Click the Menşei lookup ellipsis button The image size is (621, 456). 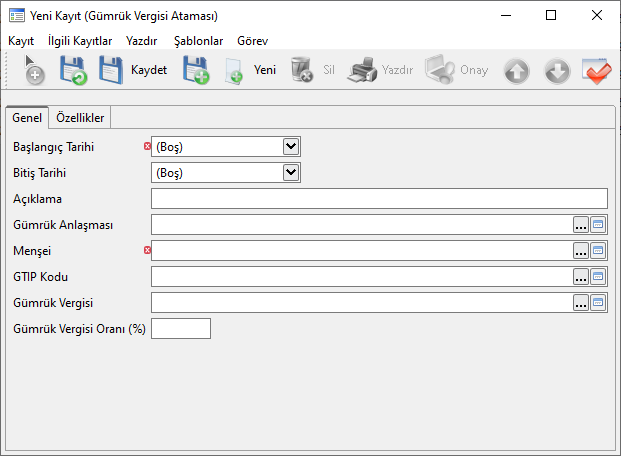[581, 250]
